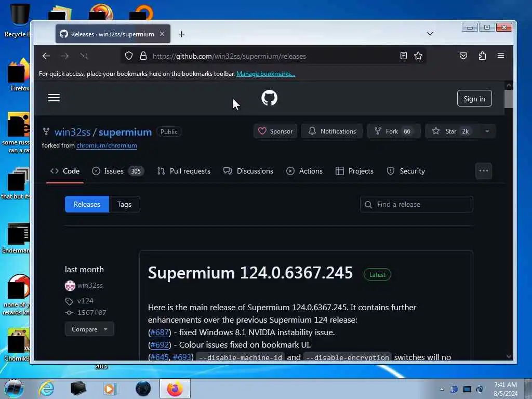Open GitHub hamburger navigation menu

click(54, 98)
